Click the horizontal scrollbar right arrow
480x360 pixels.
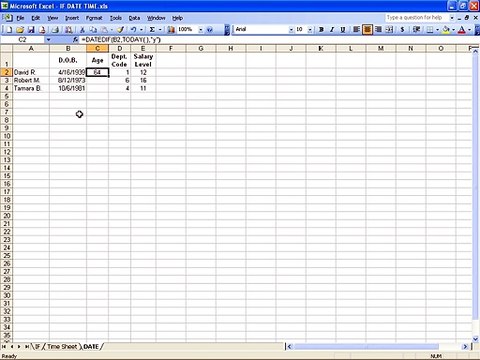point(465,347)
